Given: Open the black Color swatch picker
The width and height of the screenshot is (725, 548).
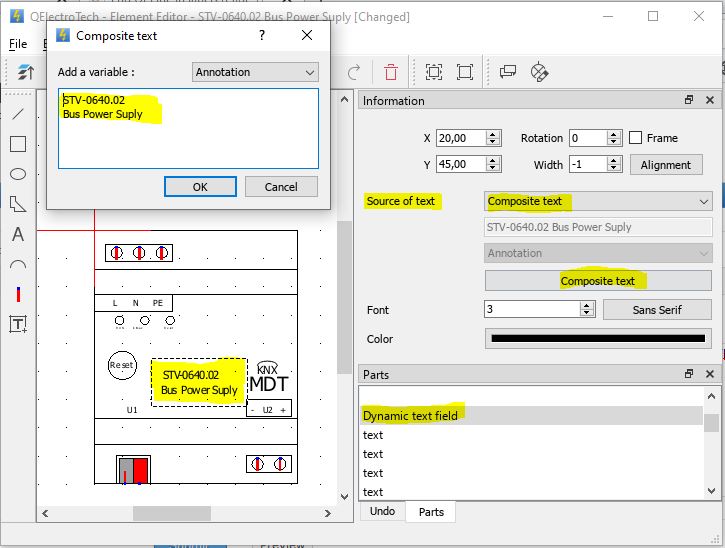Looking at the screenshot, I should [x=597, y=339].
